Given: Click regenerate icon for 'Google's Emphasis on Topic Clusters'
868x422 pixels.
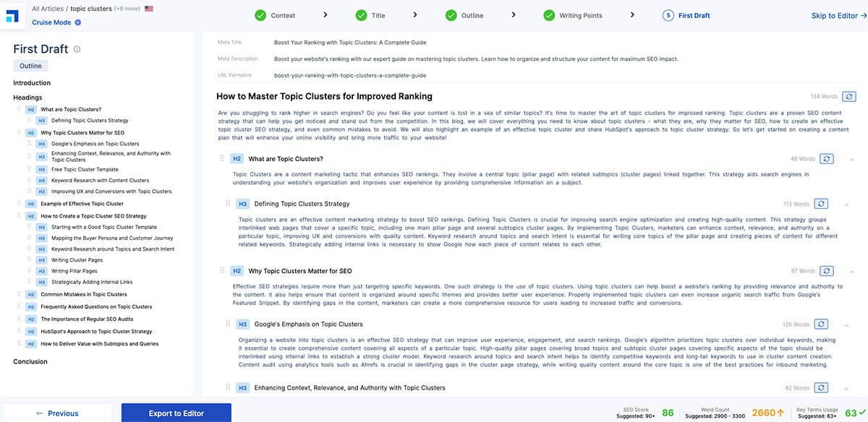Looking at the screenshot, I should tap(821, 324).
